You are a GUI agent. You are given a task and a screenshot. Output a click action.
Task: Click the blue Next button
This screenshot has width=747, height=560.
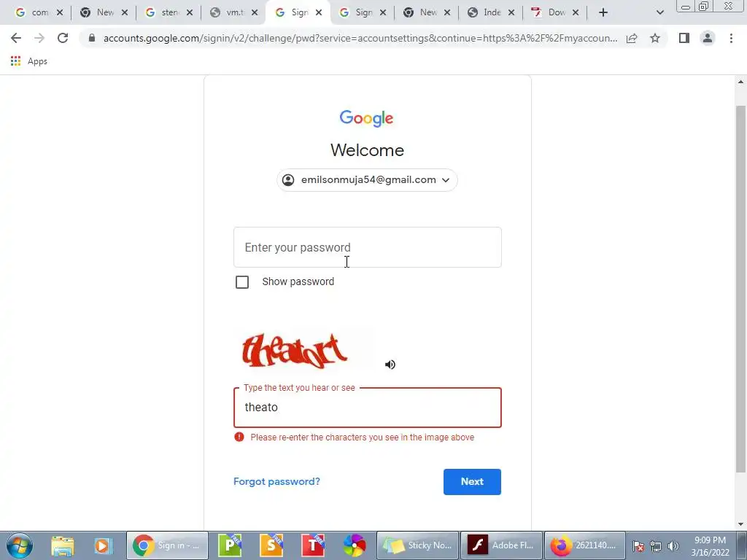coord(472,482)
